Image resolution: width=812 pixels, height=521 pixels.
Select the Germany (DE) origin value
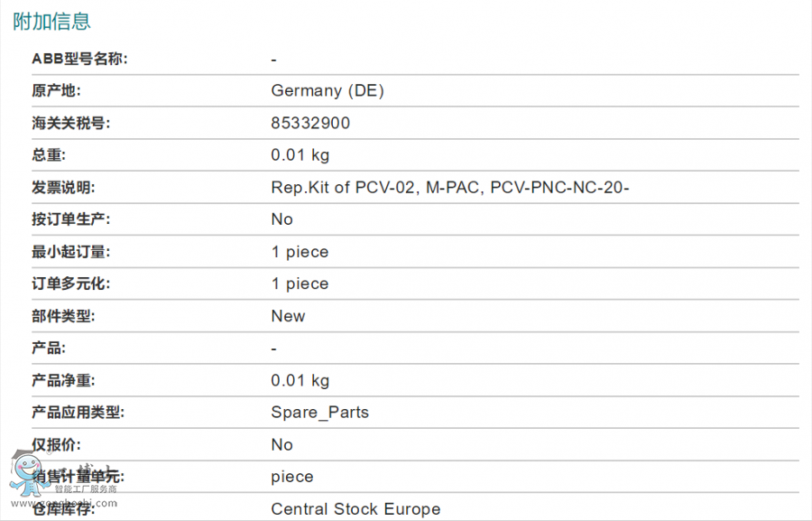coord(328,90)
